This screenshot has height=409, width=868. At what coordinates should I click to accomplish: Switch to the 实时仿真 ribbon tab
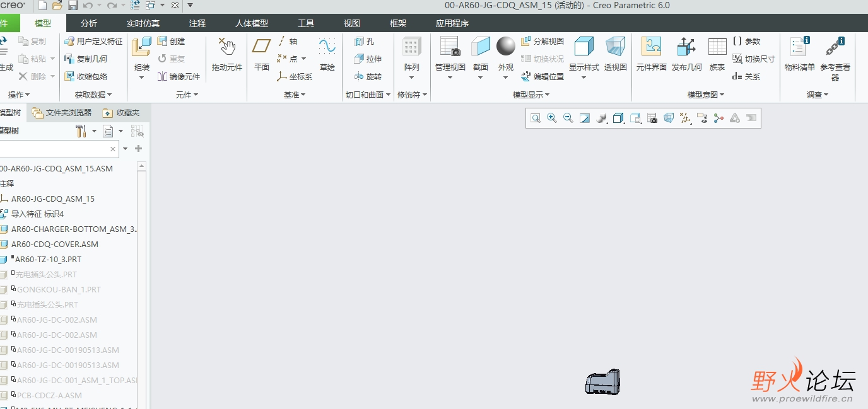click(143, 23)
